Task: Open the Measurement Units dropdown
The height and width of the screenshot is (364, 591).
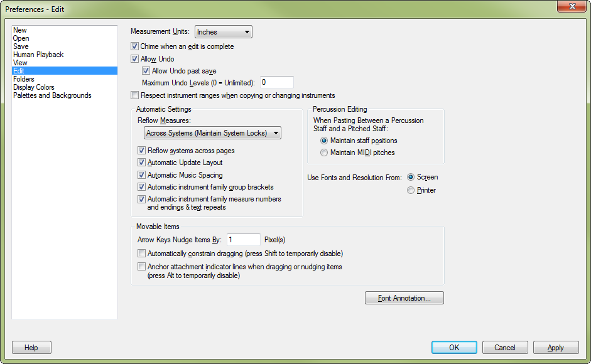Action: click(223, 31)
